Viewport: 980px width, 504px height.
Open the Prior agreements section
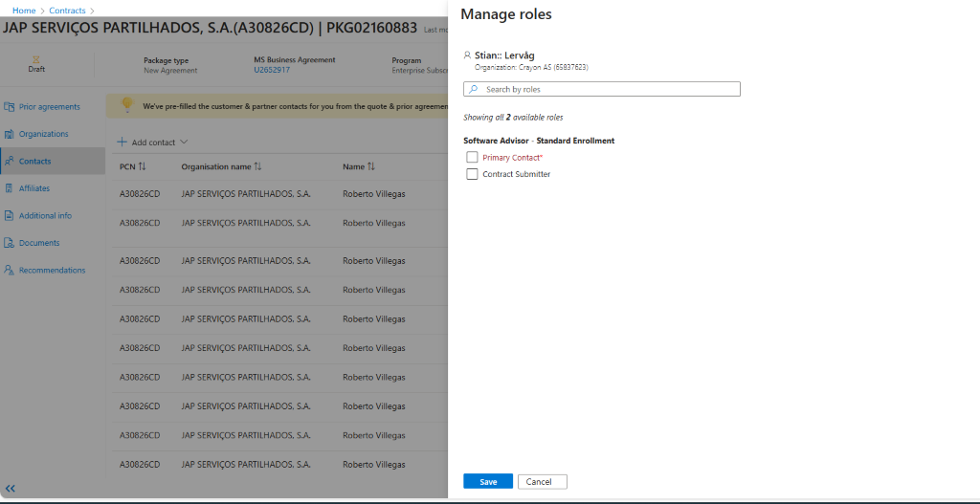pyautogui.click(x=50, y=107)
